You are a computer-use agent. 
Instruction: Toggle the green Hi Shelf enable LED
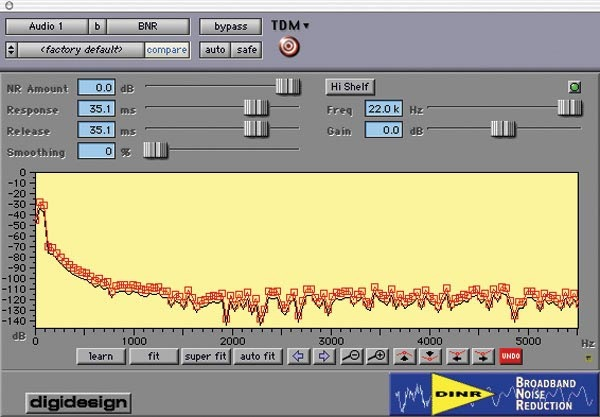point(575,87)
